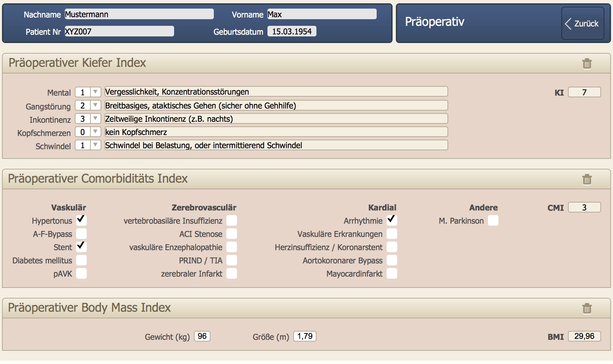Click the Schwindel bei Belastung description field

[x=276, y=145]
